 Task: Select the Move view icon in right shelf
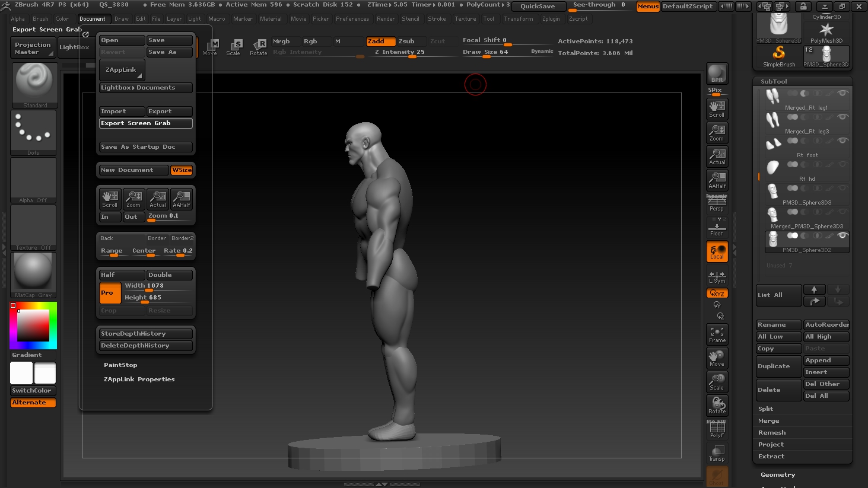[717, 358]
